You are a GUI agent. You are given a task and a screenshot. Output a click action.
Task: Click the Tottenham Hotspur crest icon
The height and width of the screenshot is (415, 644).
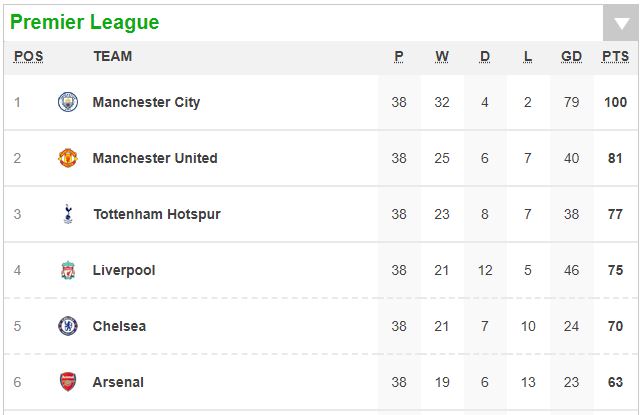pyautogui.click(x=67, y=214)
